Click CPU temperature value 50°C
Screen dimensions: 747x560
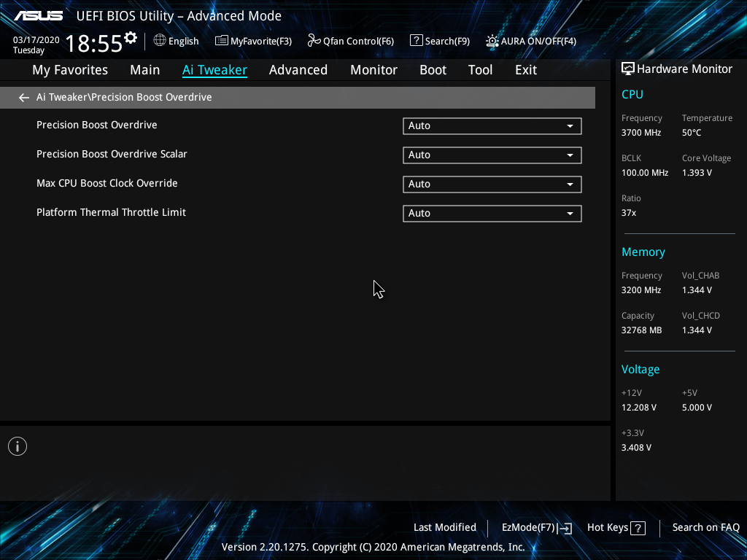pos(692,133)
